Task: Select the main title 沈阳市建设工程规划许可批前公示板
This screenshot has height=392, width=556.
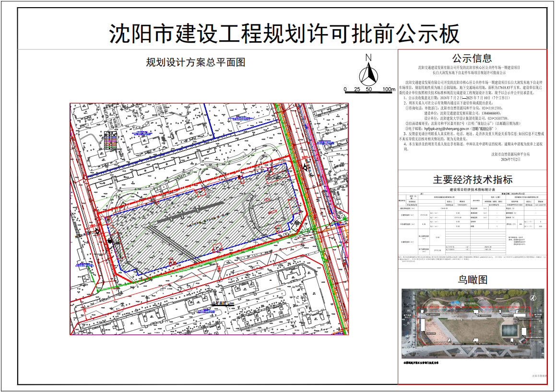Action: (x=284, y=34)
